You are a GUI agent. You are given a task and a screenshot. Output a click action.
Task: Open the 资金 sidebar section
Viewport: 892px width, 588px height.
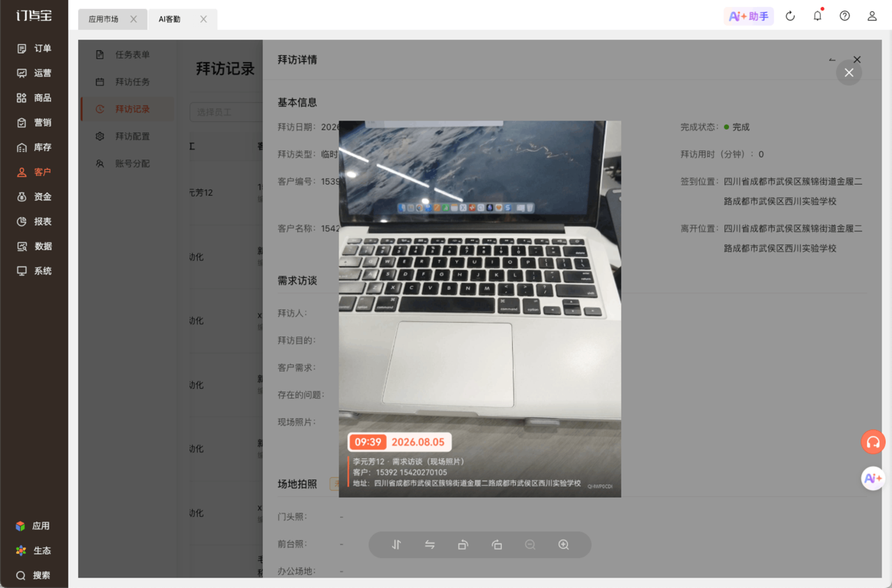pos(34,196)
